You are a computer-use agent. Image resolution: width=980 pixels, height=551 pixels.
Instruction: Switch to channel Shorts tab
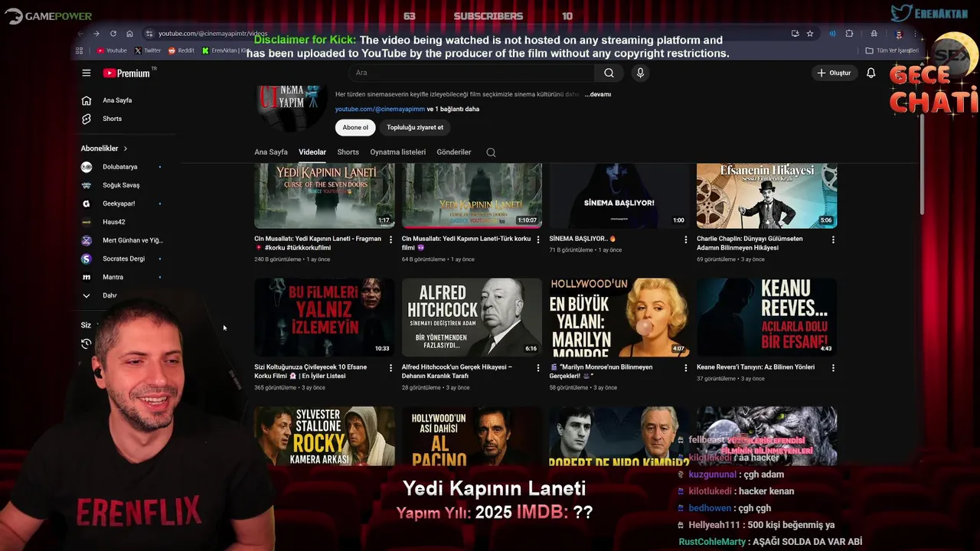[348, 152]
